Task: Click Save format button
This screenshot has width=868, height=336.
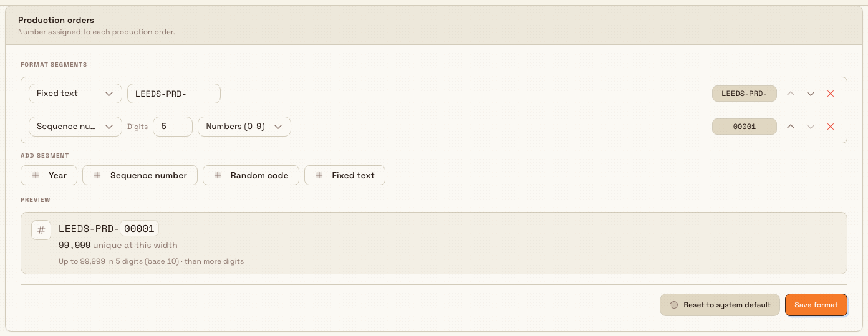Action: pyautogui.click(x=816, y=305)
